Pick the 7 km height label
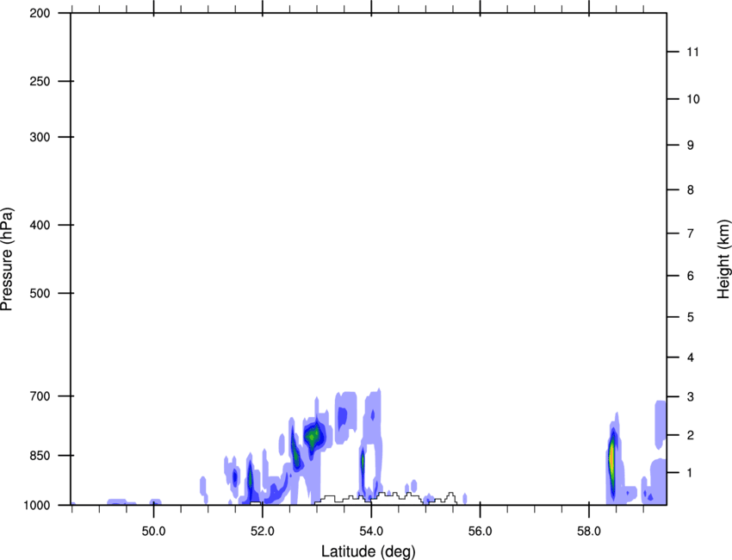 click(691, 233)
